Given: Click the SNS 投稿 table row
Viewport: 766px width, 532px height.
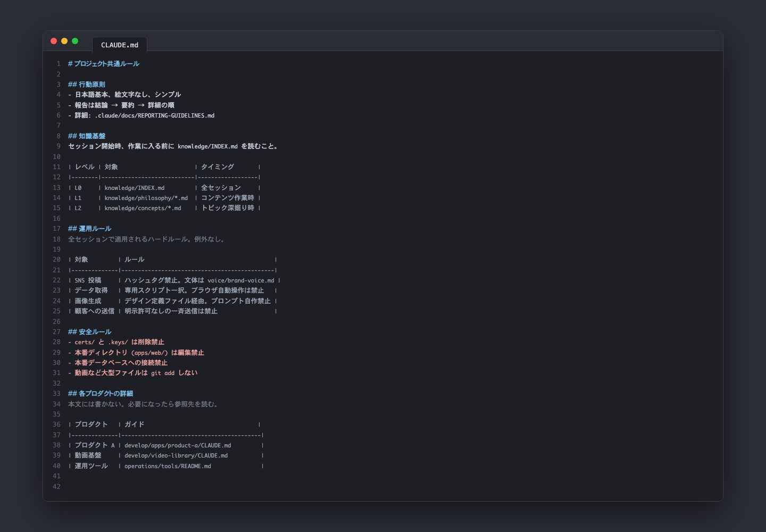Looking at the screenshot, I should tap(174, 280).
